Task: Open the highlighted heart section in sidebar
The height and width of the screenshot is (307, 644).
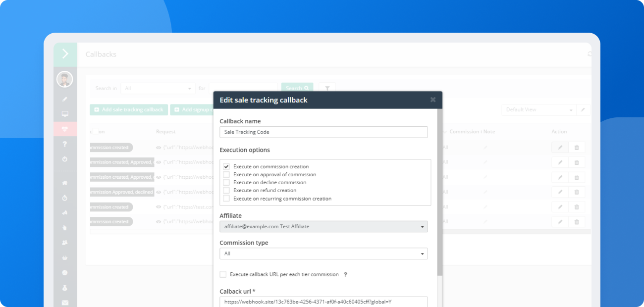Action: pos(65,129)
